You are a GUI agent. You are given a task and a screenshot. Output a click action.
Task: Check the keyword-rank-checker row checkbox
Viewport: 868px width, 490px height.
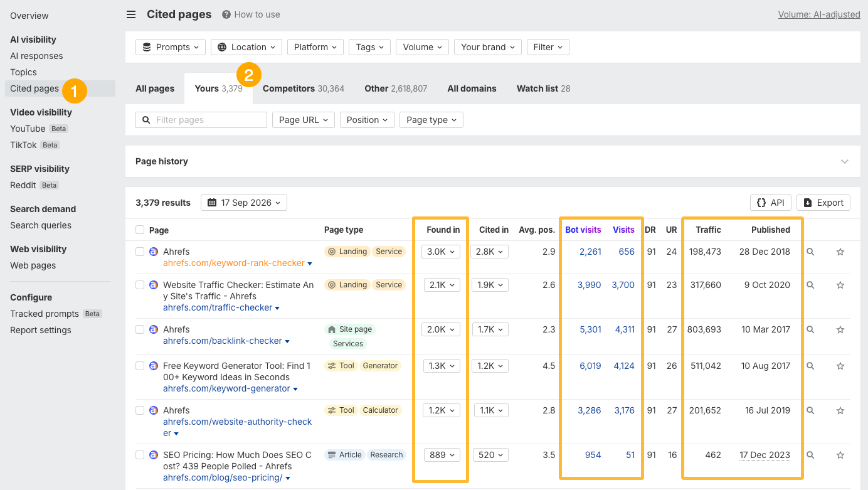pyautogui.click(x=140, y=252)
